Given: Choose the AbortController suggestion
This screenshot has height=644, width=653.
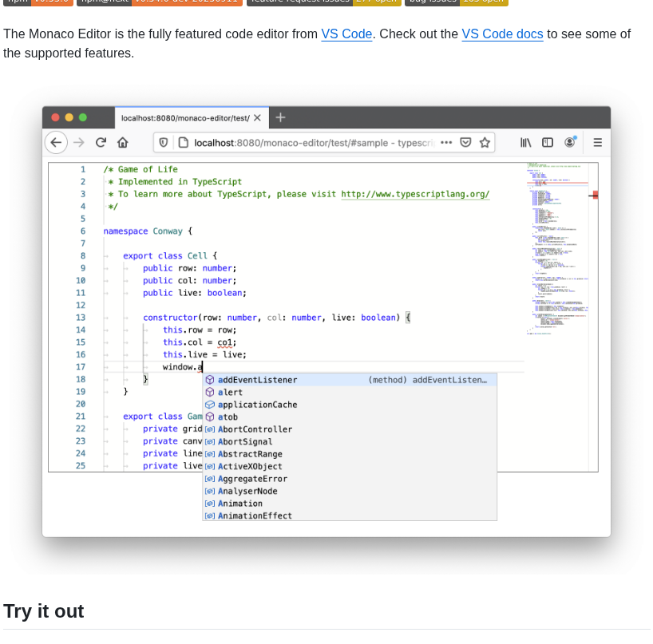Looking at the screenshot, I should click(x=350, y=429).
